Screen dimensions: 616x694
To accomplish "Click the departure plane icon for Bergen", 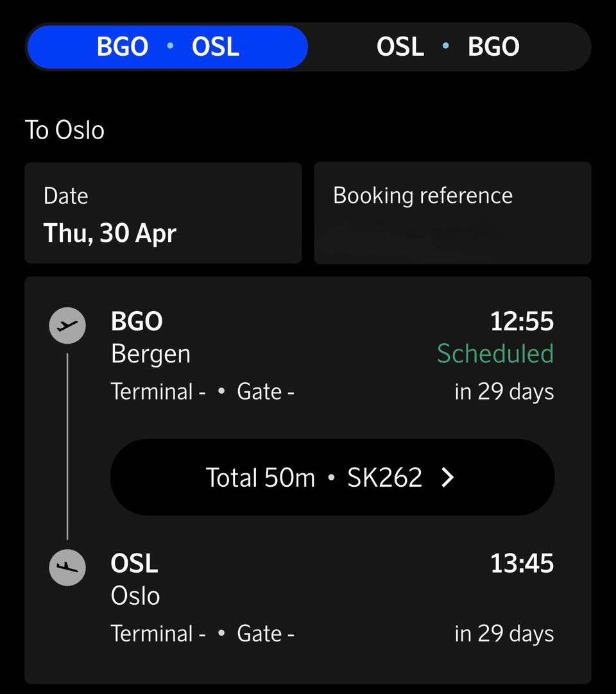I will coord(67,325).
